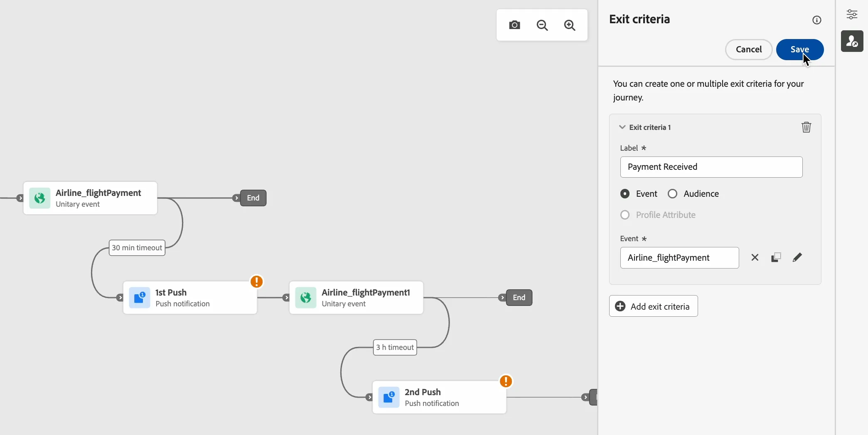868x435 pixels.
Task: Select the Audience radio option
Action: pos(672,194)
